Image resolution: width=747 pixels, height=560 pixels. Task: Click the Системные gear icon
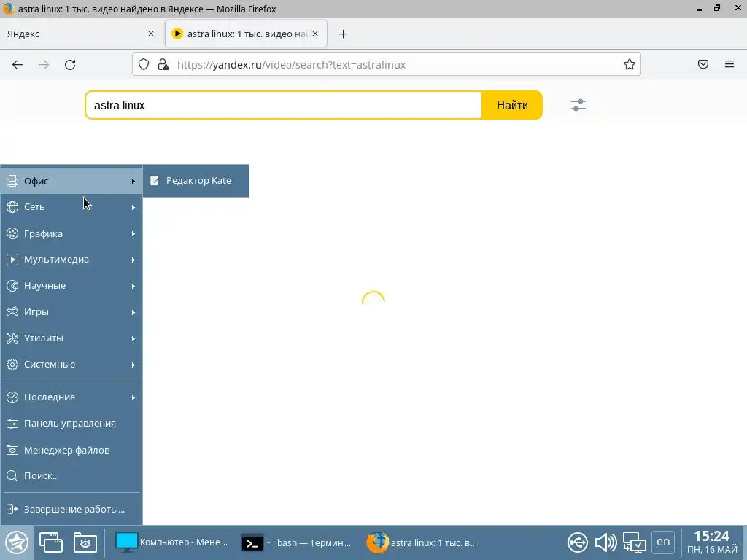pyautogui.click(x=12, y=365)
